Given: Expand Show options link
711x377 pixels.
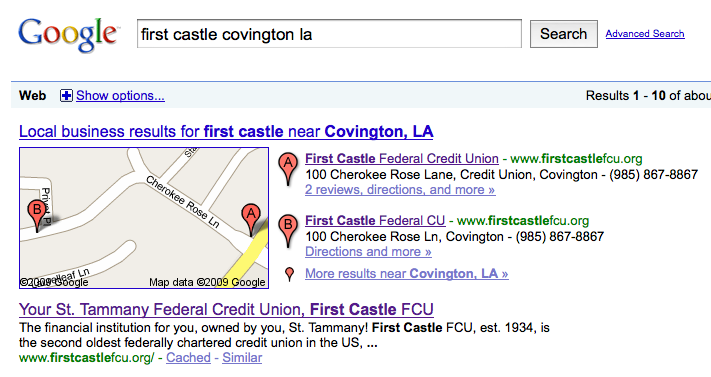Looking at the screenshot, I should click(x=120, y=96).
